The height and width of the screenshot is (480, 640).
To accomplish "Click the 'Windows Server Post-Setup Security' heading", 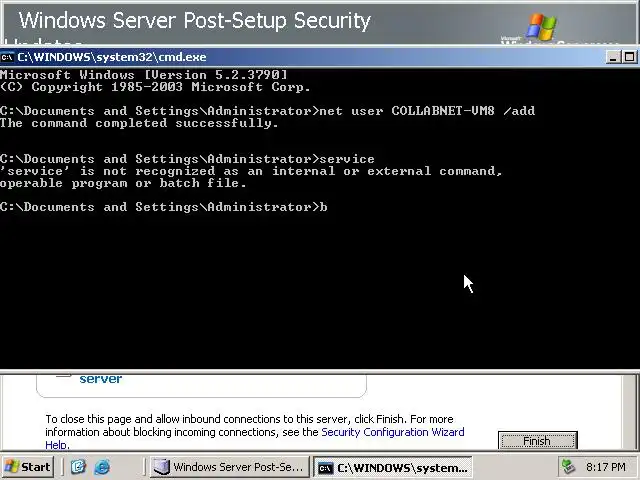I will 195,20.
